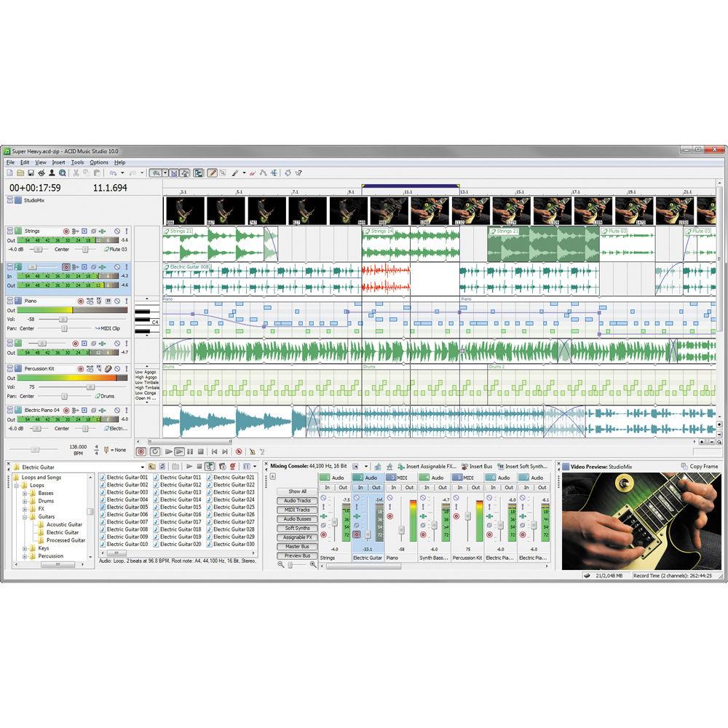
Task: Mute the Percussion Kit track
Action: [117, 368]
